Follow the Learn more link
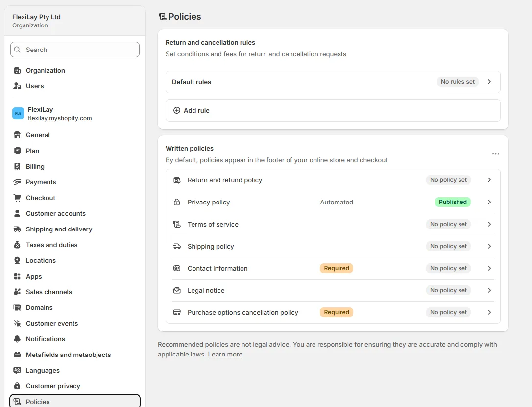The image size is (532, 407). pos(225,355)
